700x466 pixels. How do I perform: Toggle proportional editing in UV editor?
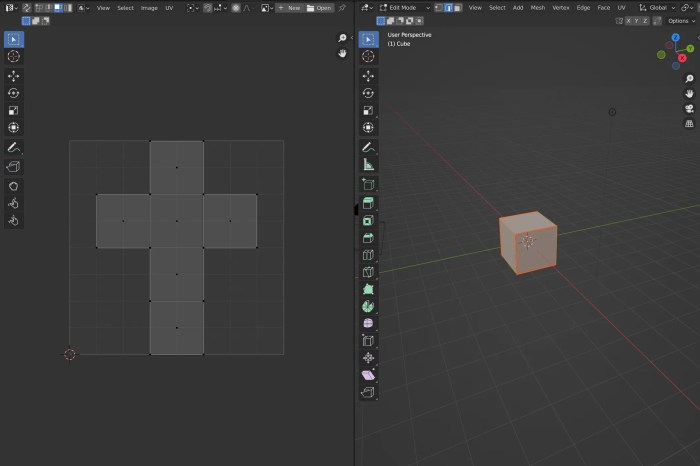[x=236, y=8]
